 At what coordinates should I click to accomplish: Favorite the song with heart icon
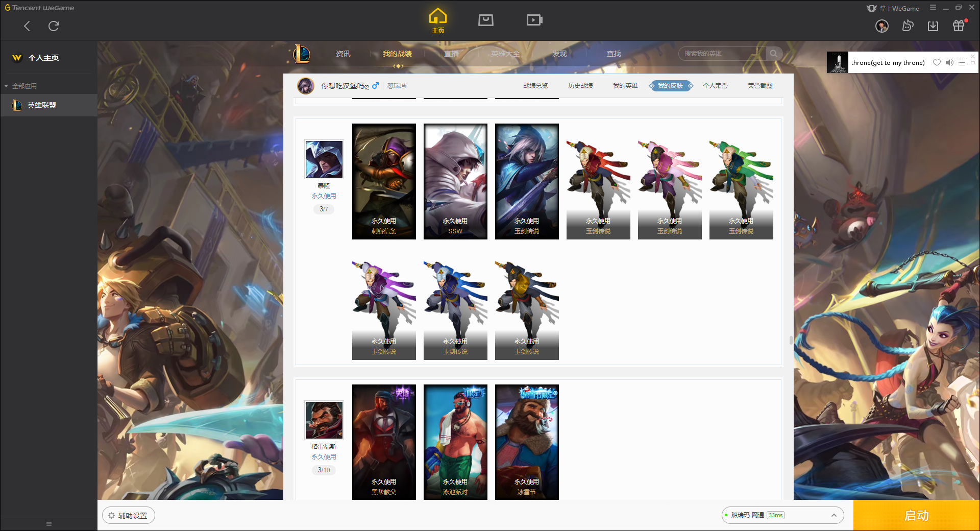click(937, 63)
